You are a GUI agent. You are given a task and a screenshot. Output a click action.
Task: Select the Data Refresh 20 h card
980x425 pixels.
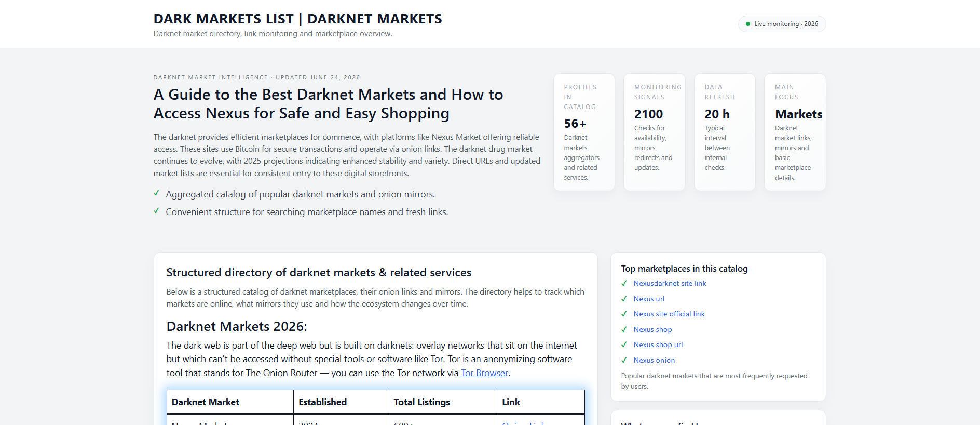click(x=725, y=132)
